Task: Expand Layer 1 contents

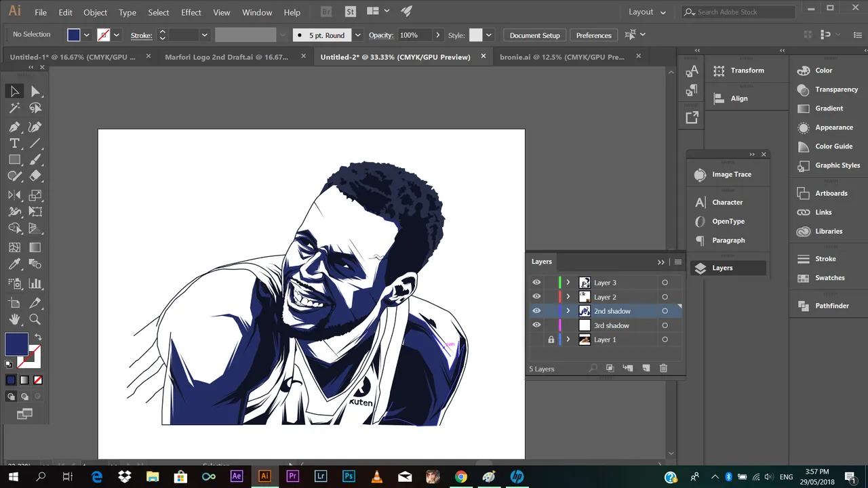Action: pos(568,340)
